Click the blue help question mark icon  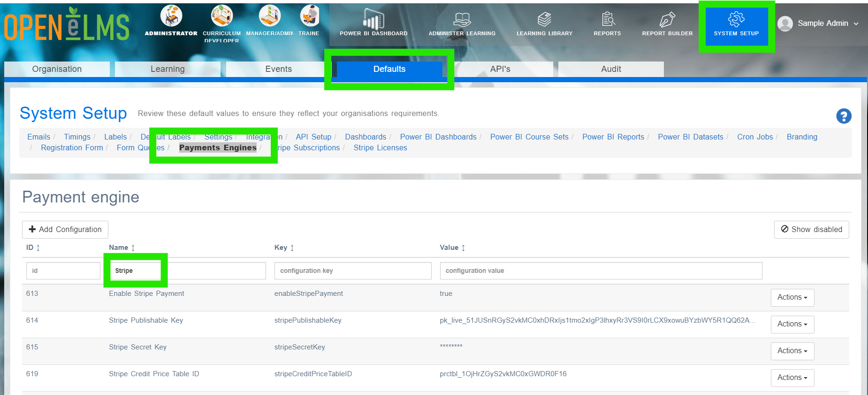[x=844, y=116]
